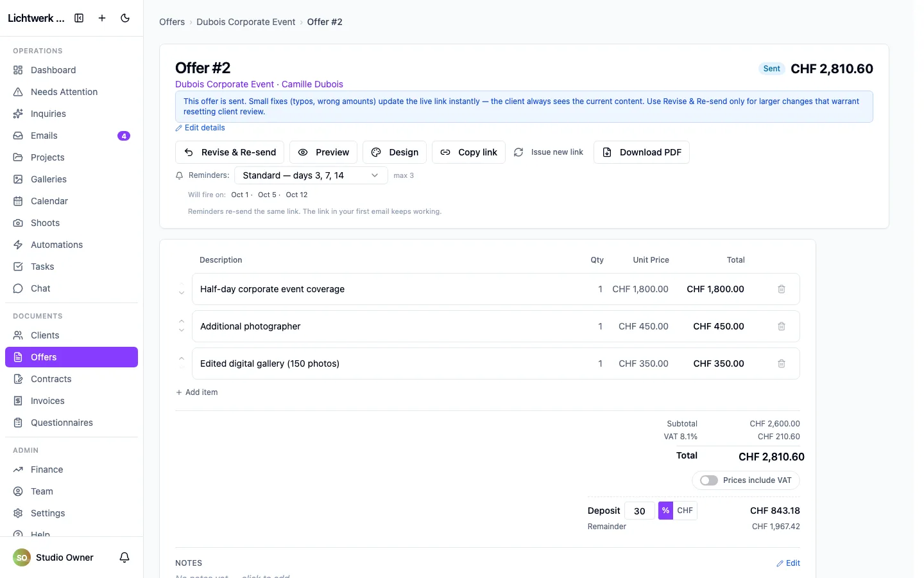Open Preview with the eye icon
This screenshot has height=578, width=924.
[323, 152]
